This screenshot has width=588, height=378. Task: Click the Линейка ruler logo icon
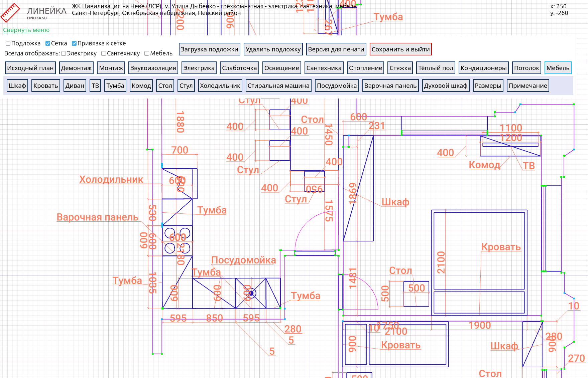coord(10,12)
